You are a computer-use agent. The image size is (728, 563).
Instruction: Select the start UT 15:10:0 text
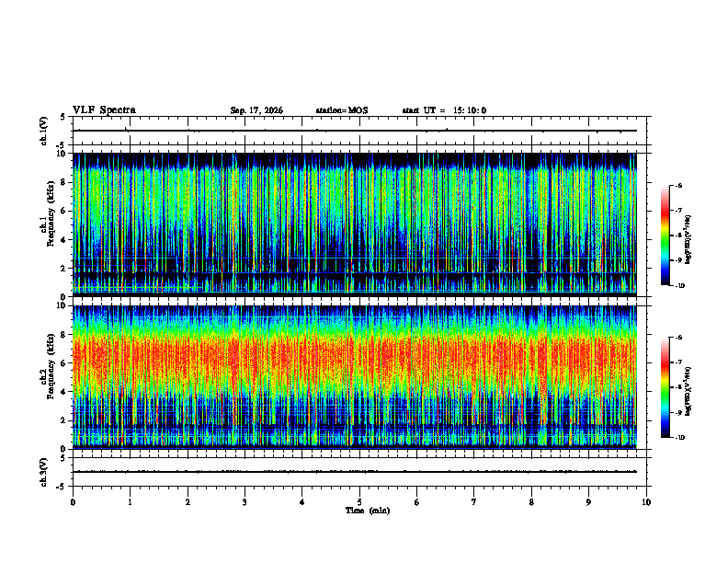444,110
